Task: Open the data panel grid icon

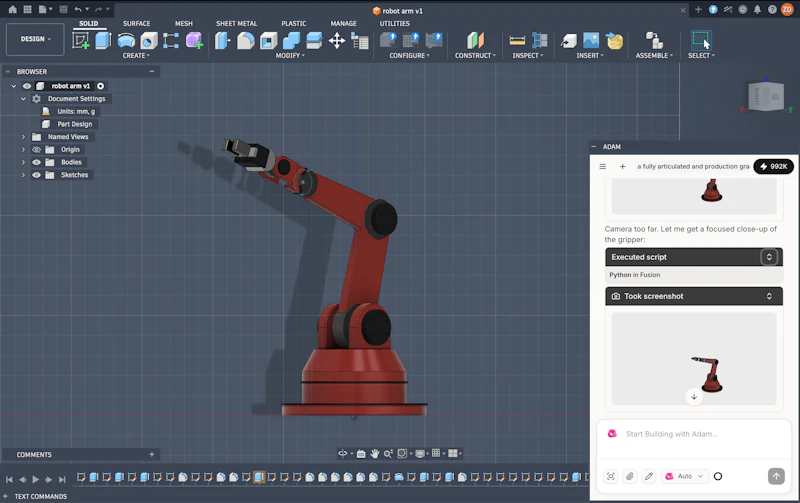Action: (x=28, y=9)
